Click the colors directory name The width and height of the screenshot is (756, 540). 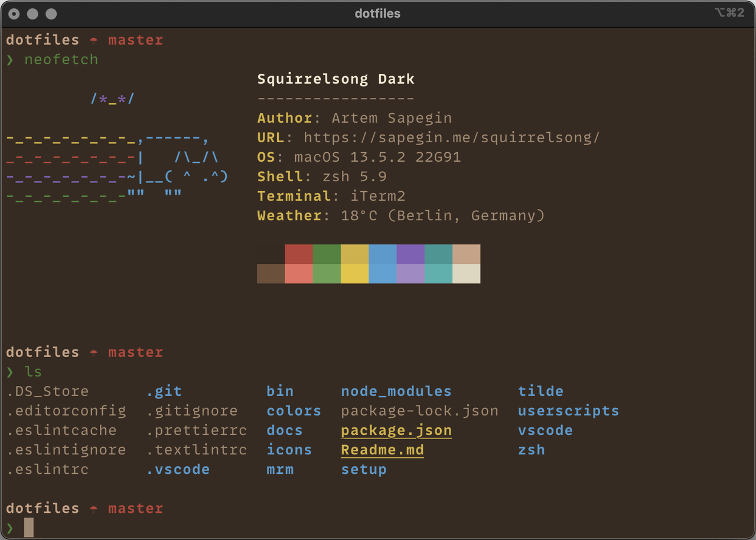294,411
